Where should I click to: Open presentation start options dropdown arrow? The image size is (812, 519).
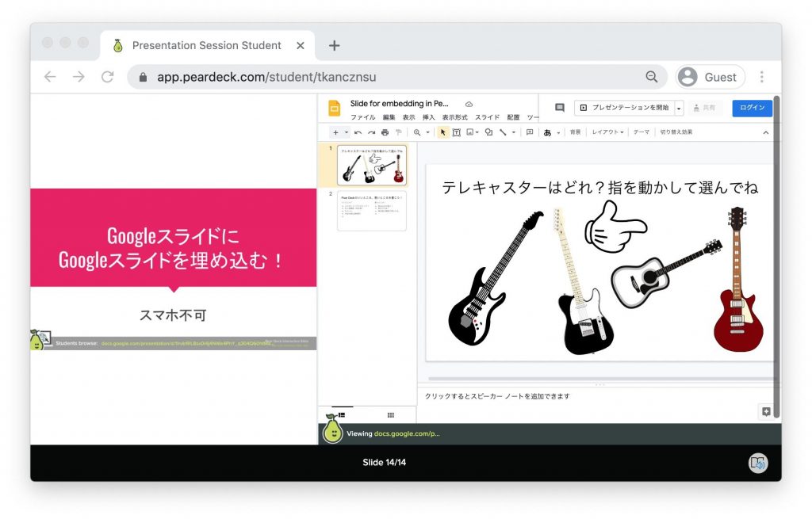point(679,108)
